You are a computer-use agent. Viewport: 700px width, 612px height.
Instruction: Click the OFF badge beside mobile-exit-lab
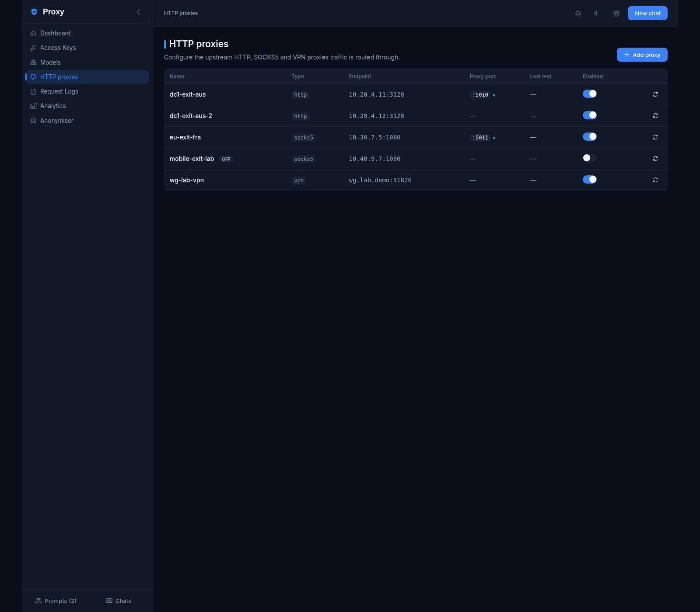(226, 159)
